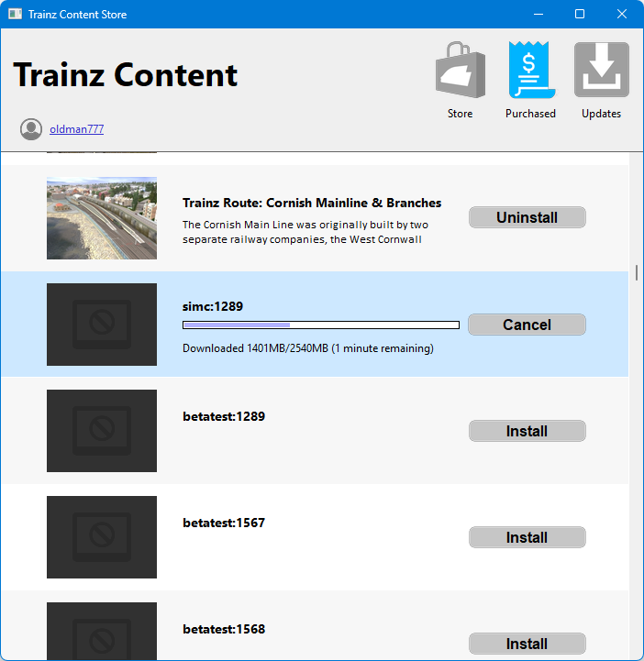
Task: Click the Store label text
Action: 461,114
